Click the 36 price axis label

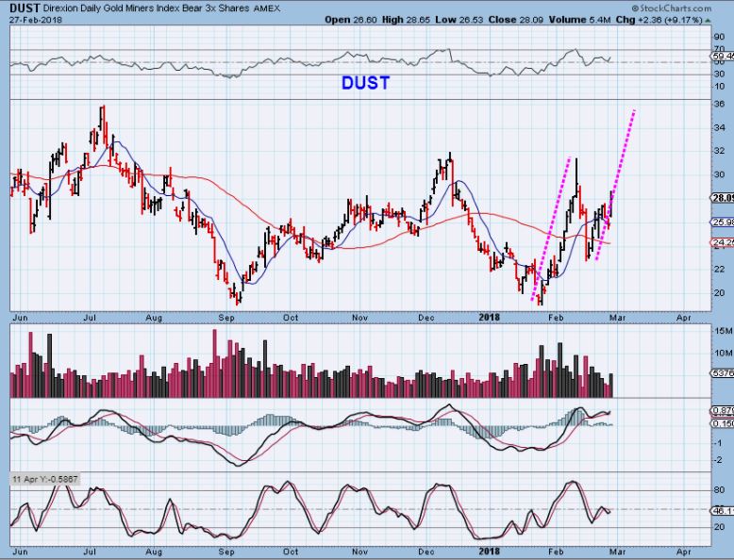(719, 104)
